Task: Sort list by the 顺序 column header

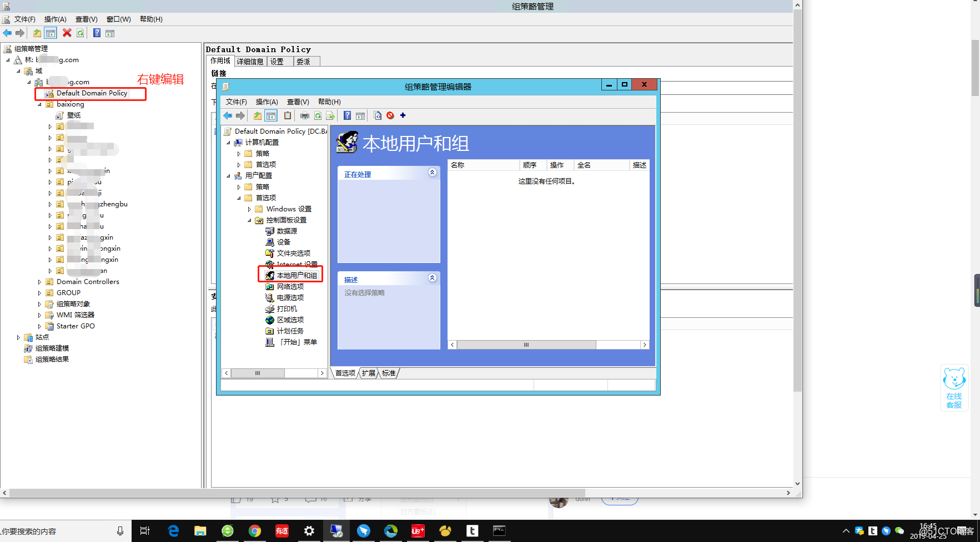Action: pos(533,165)
